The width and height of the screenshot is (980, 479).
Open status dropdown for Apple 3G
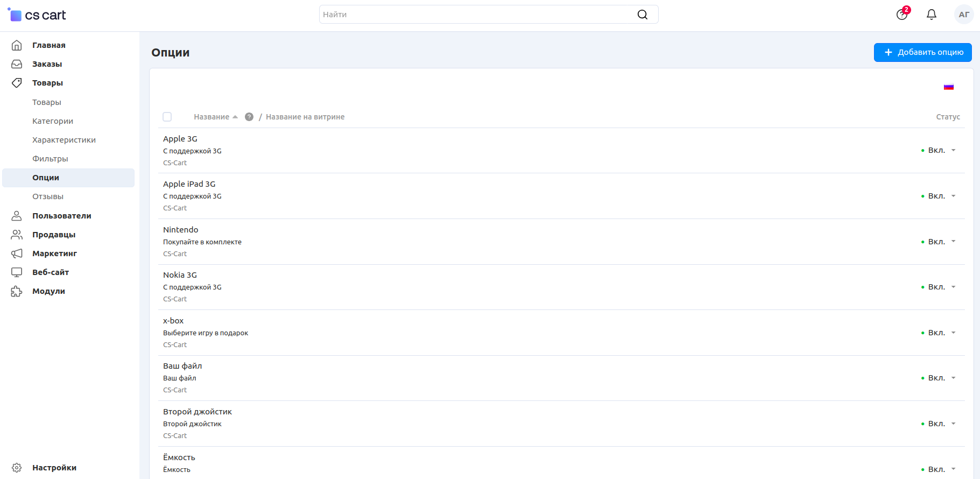coord(939,151)
